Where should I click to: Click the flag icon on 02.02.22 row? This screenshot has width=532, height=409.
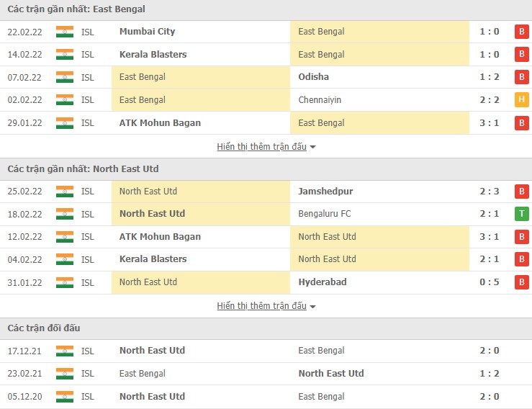coord(65,100)
